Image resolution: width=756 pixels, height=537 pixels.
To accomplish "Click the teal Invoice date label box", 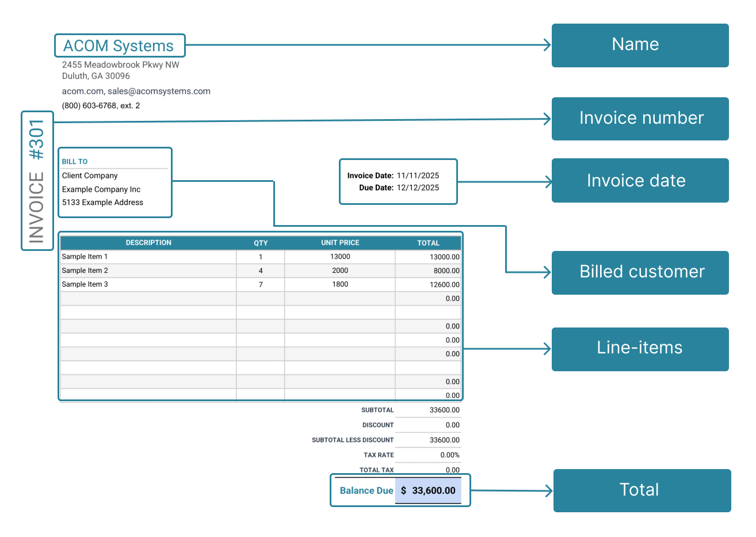I will point(640,181).
